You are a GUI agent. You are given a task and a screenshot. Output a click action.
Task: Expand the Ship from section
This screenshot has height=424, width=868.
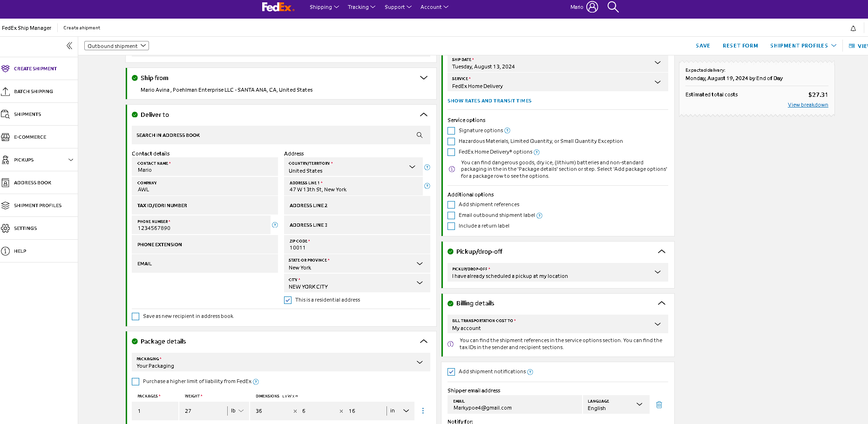click(x=424, y=78)
